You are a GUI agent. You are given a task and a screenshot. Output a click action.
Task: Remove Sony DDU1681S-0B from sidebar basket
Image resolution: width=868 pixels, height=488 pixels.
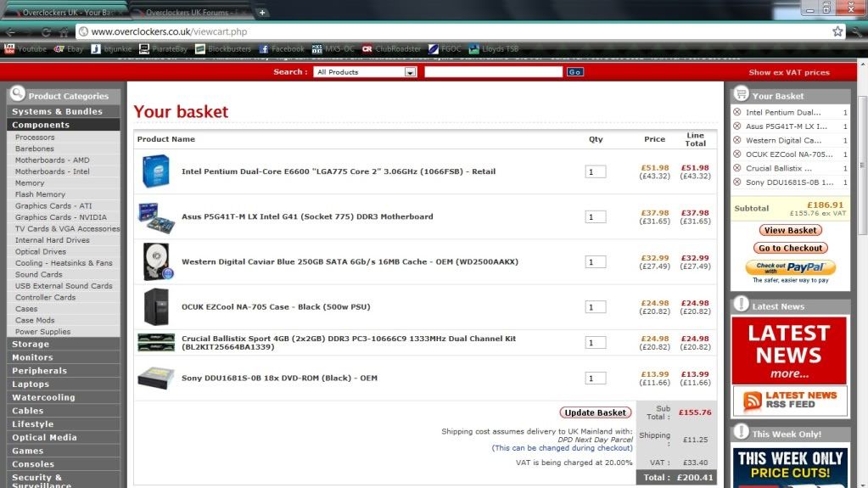pyautogui.click(x=736, y=182)
